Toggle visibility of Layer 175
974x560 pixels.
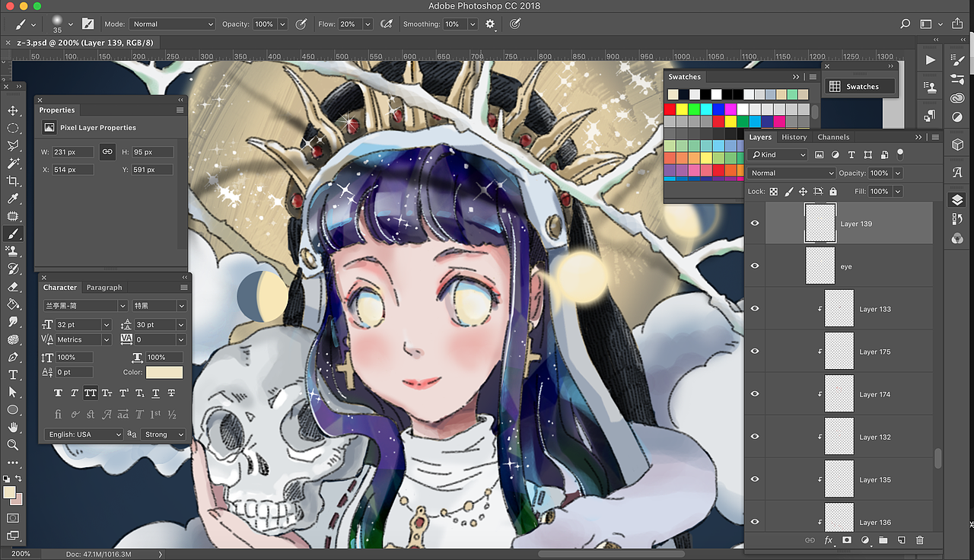(x=755, y=351)
